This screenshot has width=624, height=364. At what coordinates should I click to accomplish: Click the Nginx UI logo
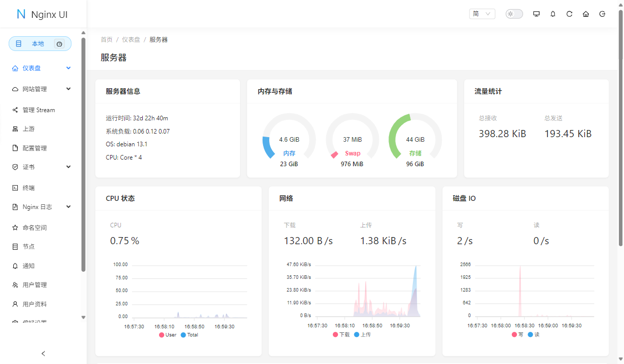(42, 14)
